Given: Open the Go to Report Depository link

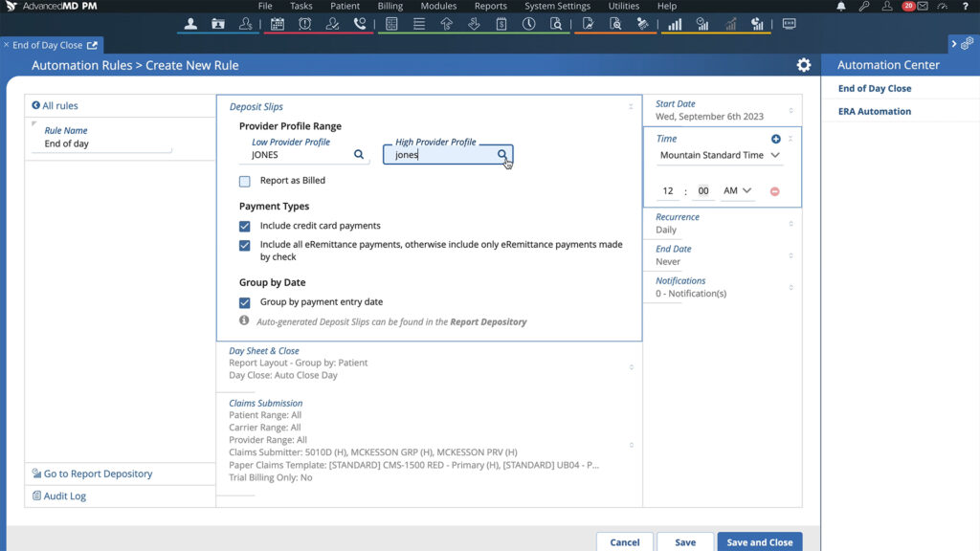Looking at the screenshot, I should pos(98,474).
